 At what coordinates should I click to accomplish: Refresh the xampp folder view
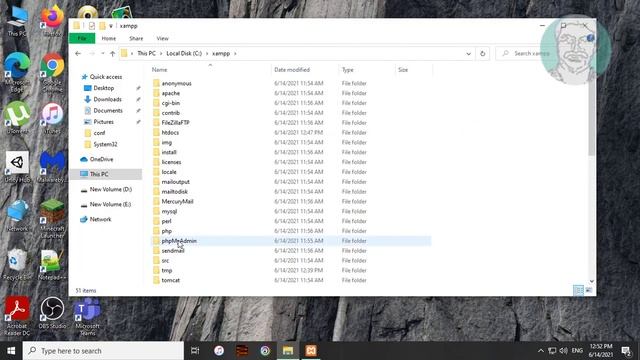[482, 53]
